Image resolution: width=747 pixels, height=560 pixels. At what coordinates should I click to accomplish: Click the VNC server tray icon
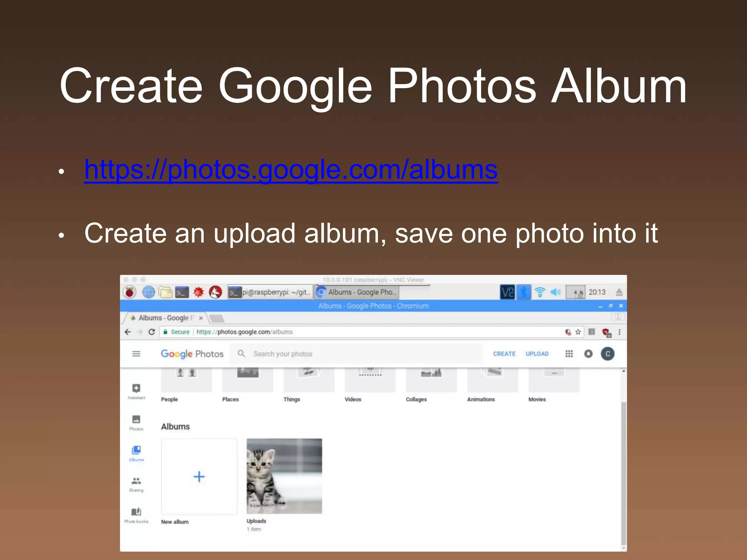(x=507, y=292)
